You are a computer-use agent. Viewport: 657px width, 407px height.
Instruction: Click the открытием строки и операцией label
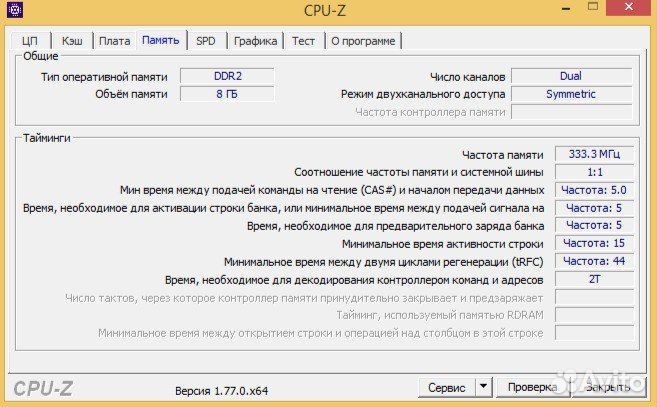point(321,333)
